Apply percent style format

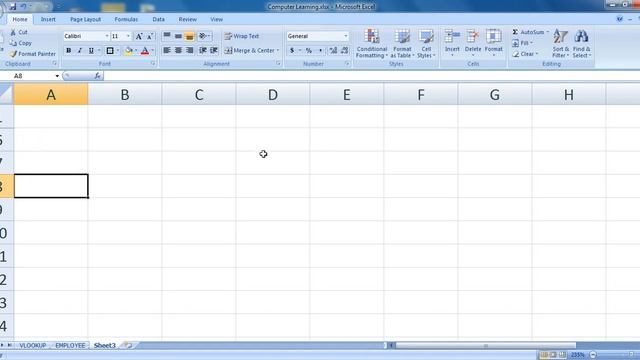309,50
